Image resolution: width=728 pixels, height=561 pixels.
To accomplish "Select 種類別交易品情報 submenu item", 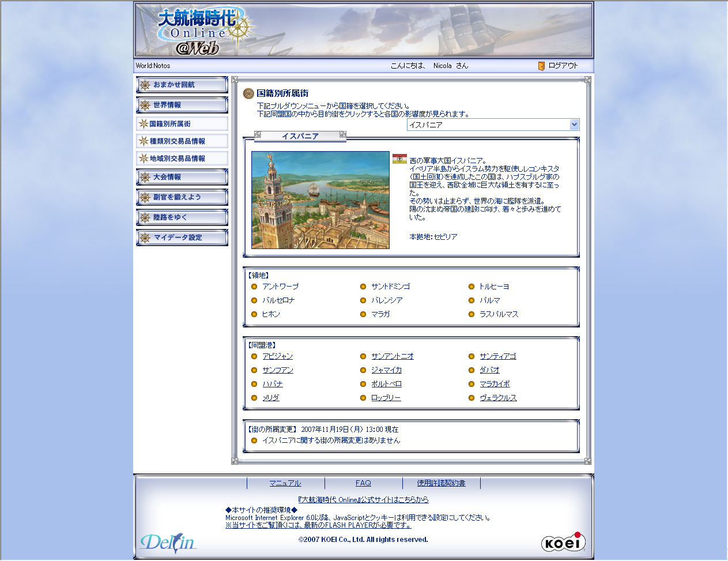I will [x=182, y=141].
